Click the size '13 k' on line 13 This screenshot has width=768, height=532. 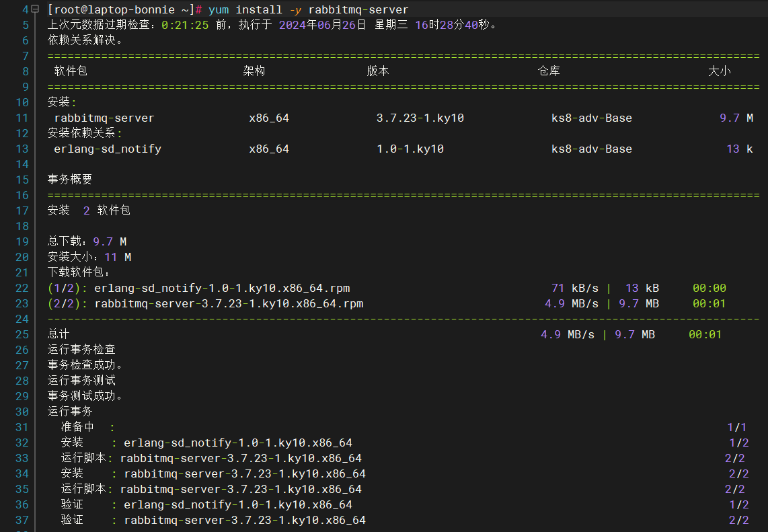pyautogui.click(x=740, y=149)
